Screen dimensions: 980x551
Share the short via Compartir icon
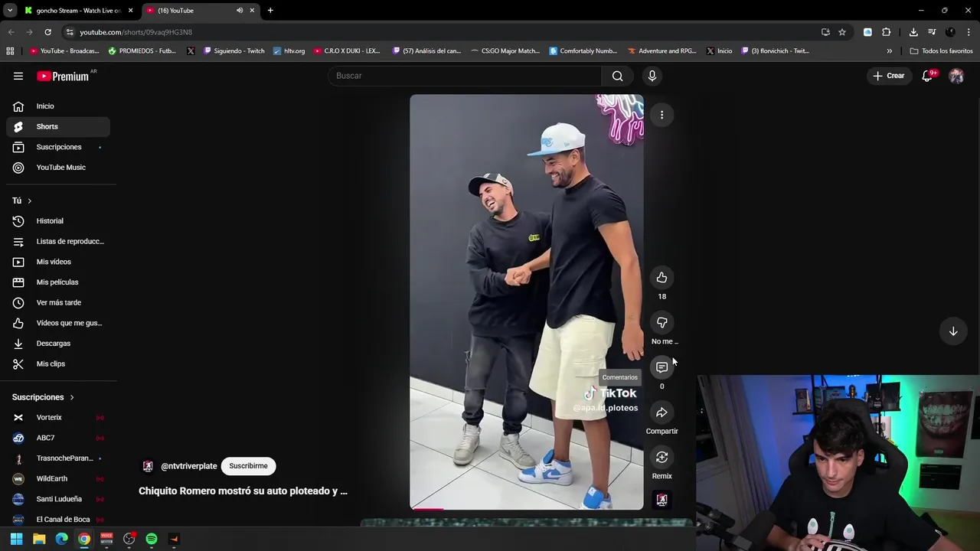661,412
